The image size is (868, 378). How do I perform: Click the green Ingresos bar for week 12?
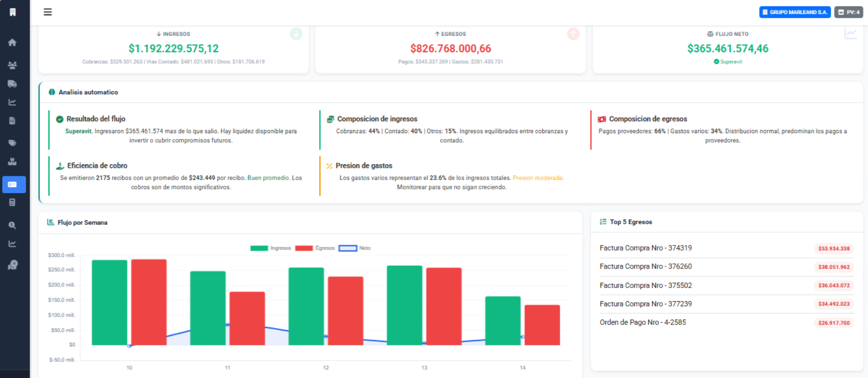(306, 306)
